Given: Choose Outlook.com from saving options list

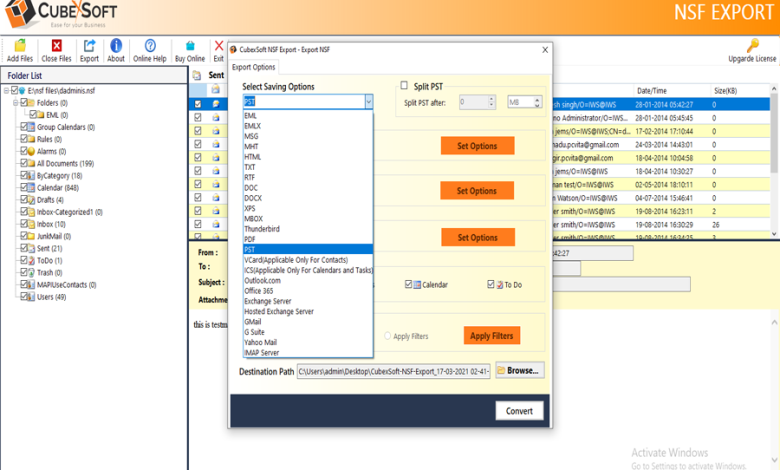Looking at the screenshot, I should (308, 280).
